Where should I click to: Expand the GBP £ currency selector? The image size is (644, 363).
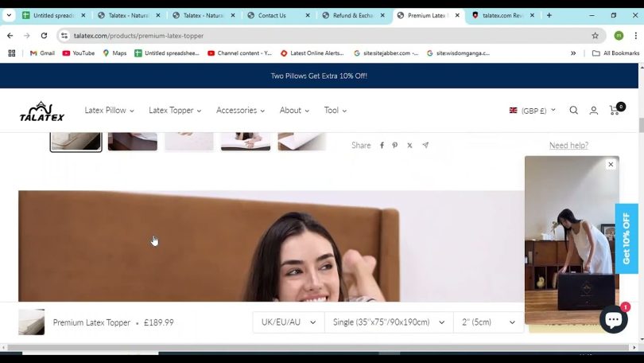pyautogui.click(x=532, y=111)
